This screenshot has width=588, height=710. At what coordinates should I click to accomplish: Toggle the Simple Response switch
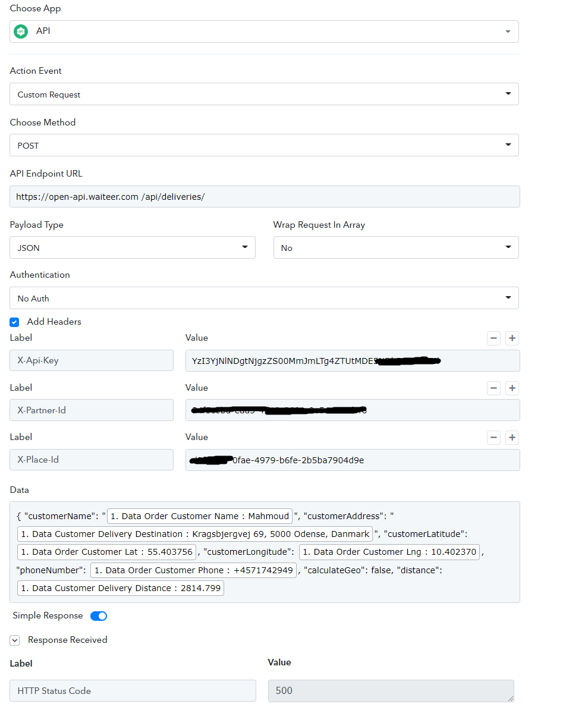pos(99,616)
